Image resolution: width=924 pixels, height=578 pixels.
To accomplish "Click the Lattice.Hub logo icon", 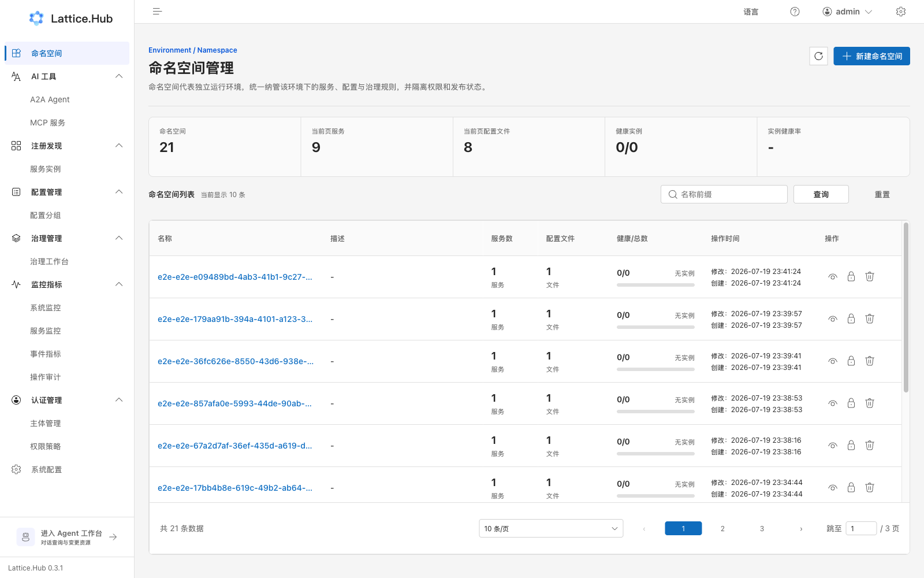I will point(36,18).
